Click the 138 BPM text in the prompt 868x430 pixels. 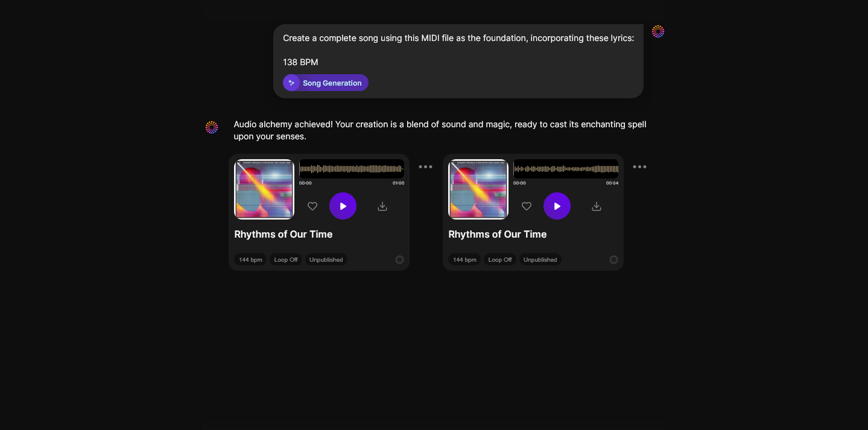click(300, 62)
